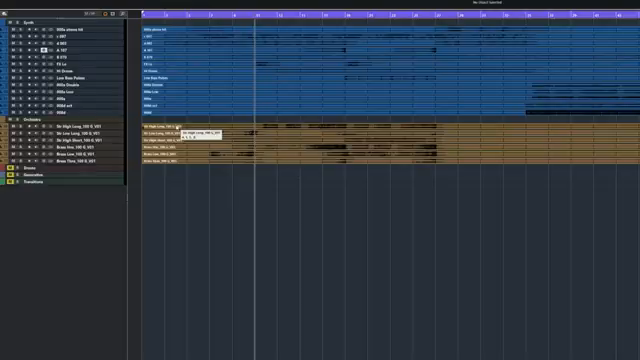Enable monitoring on Low Bass Pulses track
The width and height of the screenshot is (640, 360).
(36, 78)
